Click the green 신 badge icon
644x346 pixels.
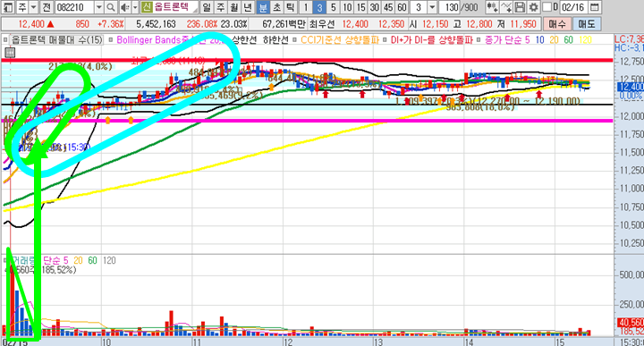click(146, 7)
